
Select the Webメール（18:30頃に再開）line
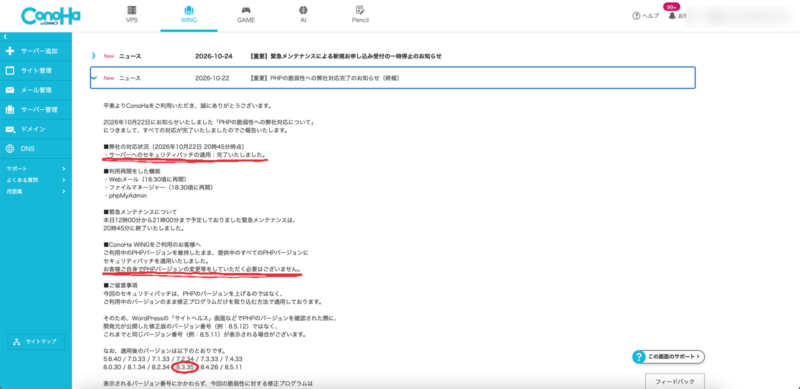144,180
